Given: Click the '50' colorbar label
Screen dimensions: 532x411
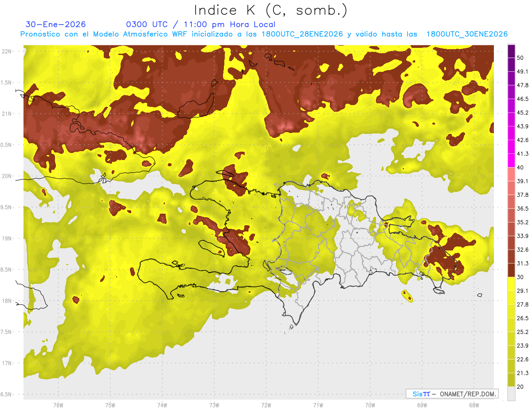Looking at the screenshot, I should click(520, 58).
